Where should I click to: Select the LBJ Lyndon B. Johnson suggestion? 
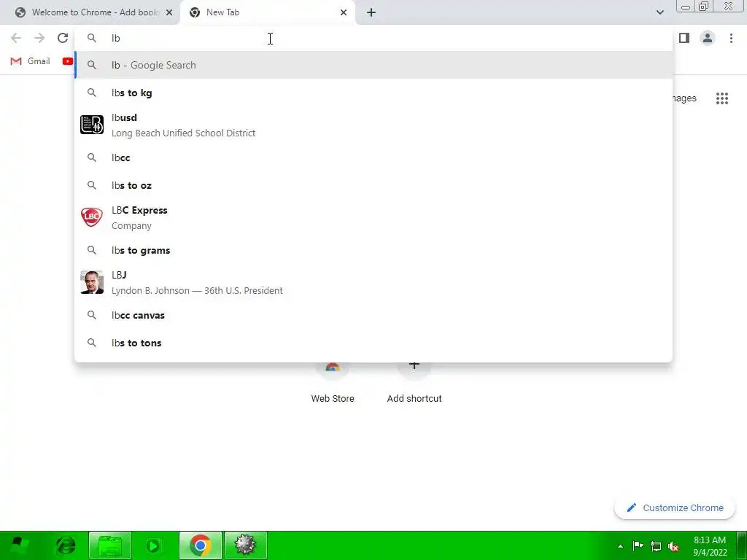(x=373, y=282)
